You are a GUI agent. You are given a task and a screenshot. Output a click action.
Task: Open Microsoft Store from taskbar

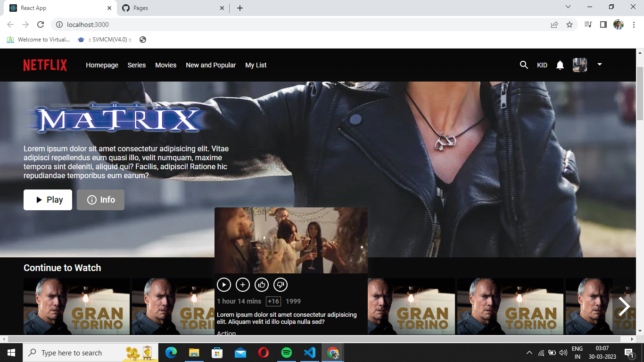click(217, 353)
